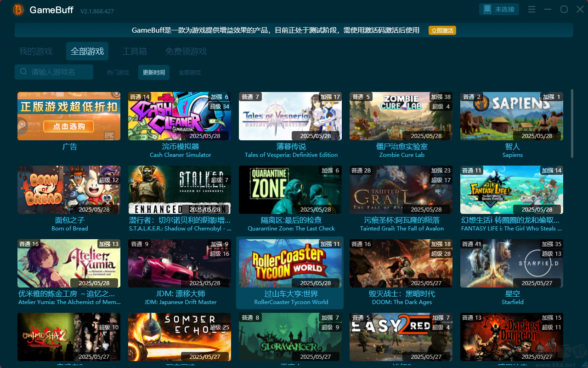
Task: Open the 面包之子 title text
Action: click(x=70, y=220)
